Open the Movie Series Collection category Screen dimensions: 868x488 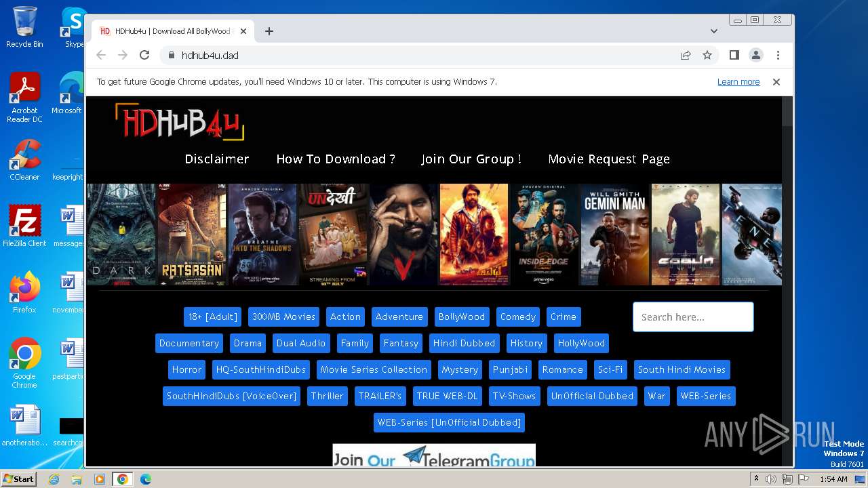(x=374, y=369)
